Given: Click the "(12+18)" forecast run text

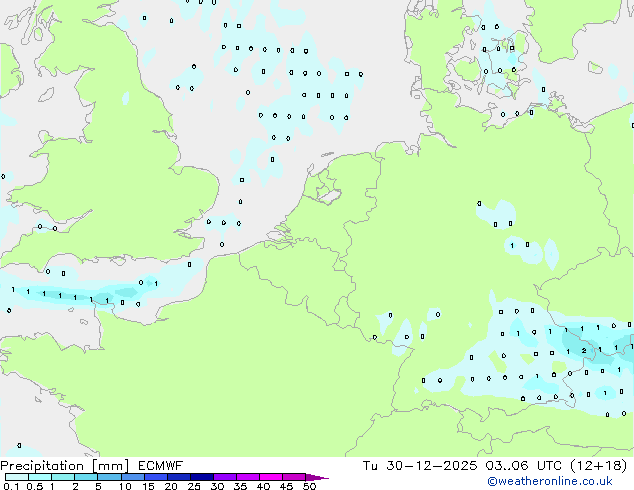Looking at the screenshot, I should (598, 466).
